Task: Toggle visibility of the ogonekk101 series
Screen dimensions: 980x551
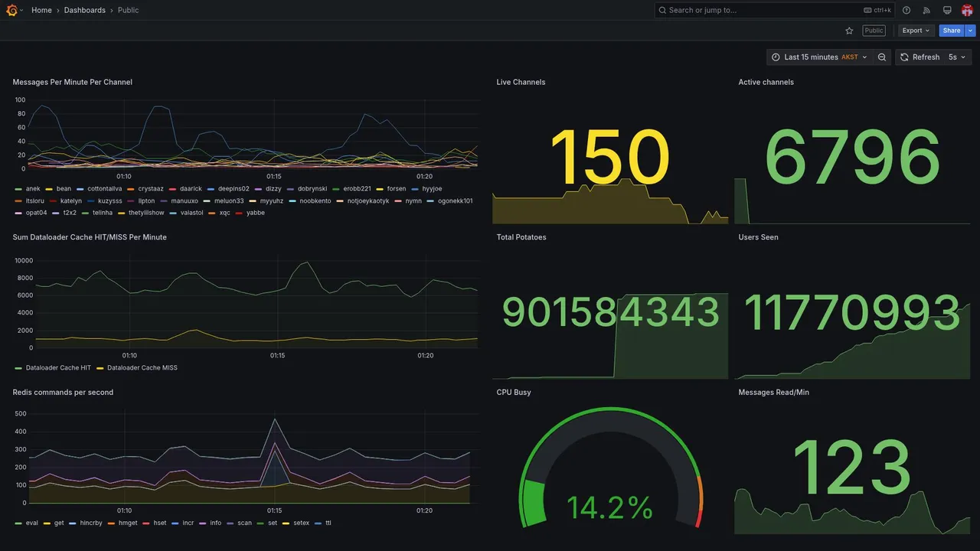Action: click(x=455, y=201)
